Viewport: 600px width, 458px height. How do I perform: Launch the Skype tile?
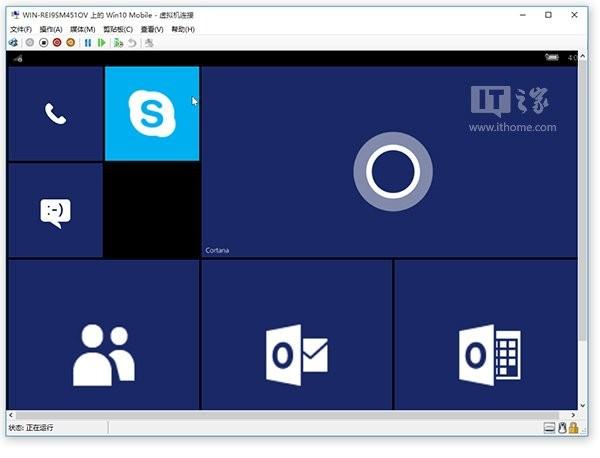coord(152,114)
